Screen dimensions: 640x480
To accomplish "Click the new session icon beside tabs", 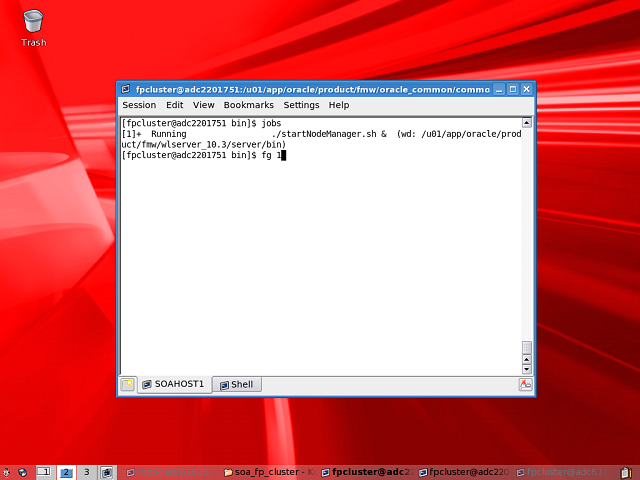I will [128, 384].
